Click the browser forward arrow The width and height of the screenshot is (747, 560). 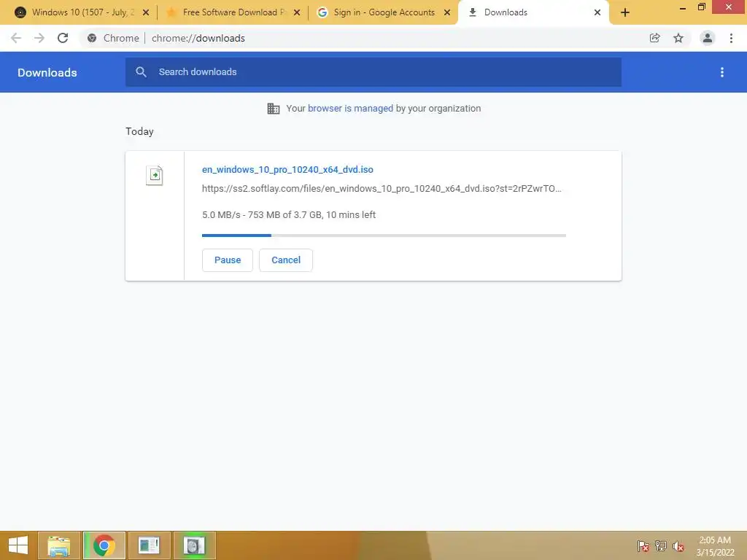[x=39, y=38]
